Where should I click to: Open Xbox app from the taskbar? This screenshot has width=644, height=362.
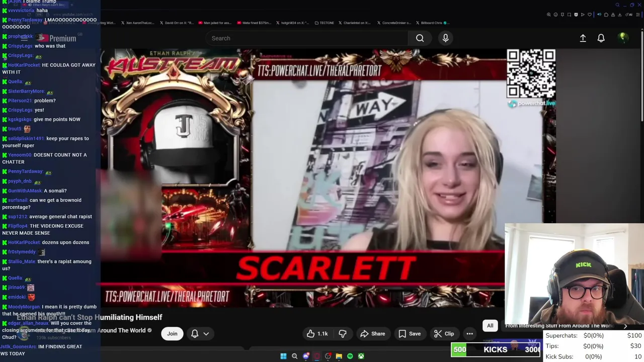pos(361,356)
